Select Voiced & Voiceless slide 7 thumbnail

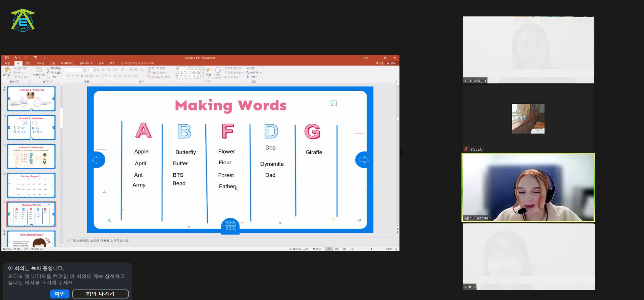[x=31, y=99]
